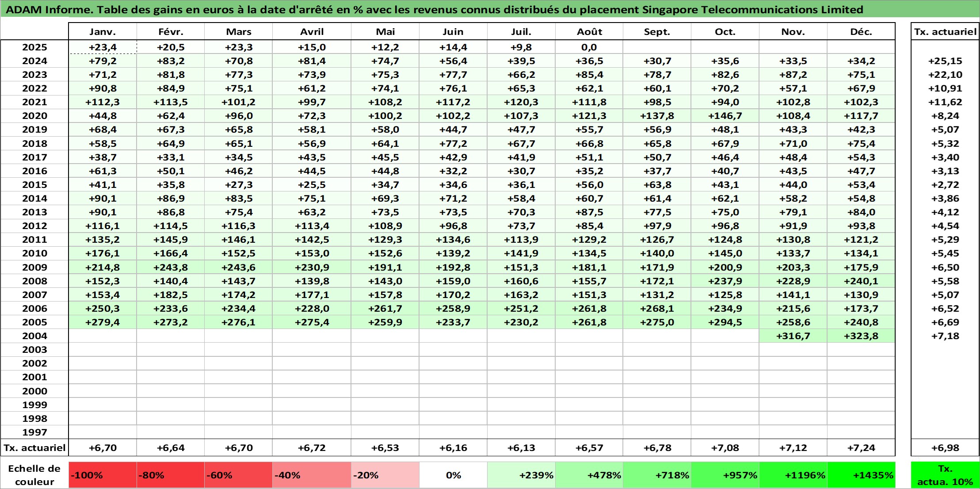Click the 0% white scale swatch
Viewport: 980px width, 489px height.
[453, 475]
